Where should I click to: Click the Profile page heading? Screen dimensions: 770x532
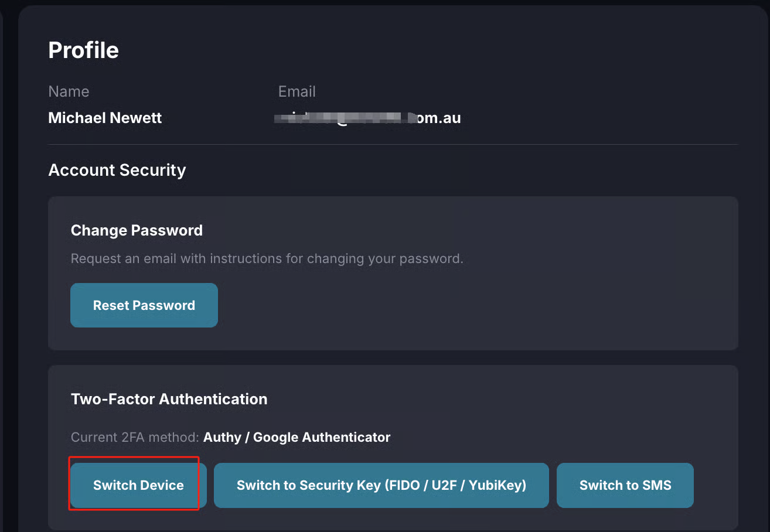point(83,50)
